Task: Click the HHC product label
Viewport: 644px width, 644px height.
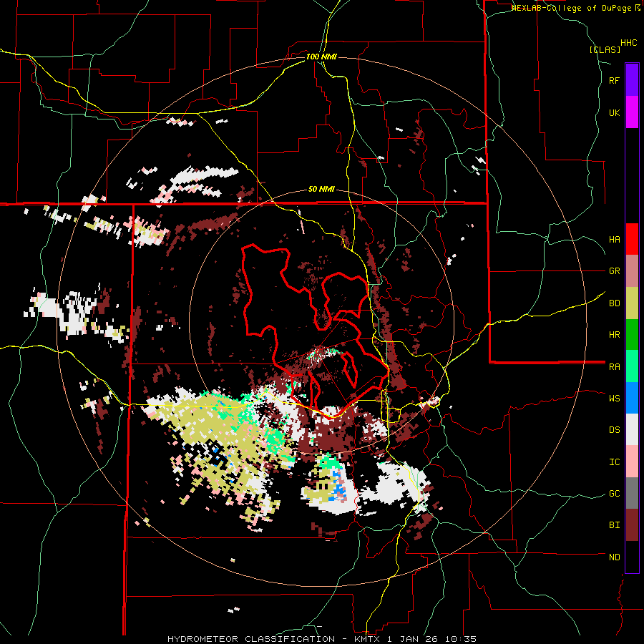Action: (629, 43)
